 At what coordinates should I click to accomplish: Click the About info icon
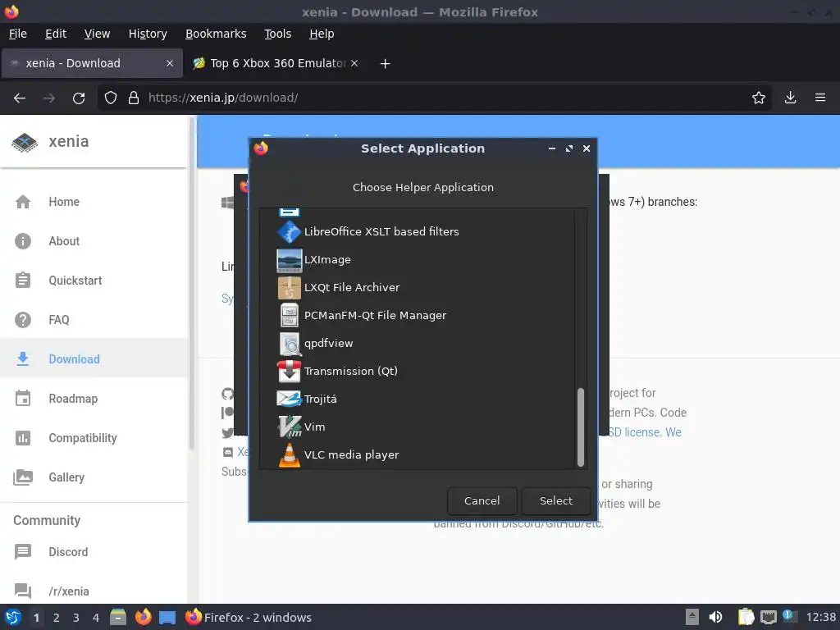click(23, 241)
